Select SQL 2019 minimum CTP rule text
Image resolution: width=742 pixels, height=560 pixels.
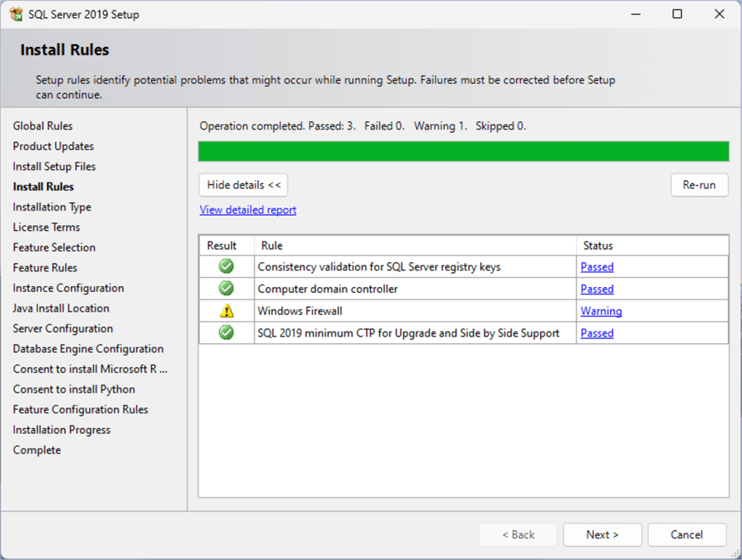[x=408, y=333]
